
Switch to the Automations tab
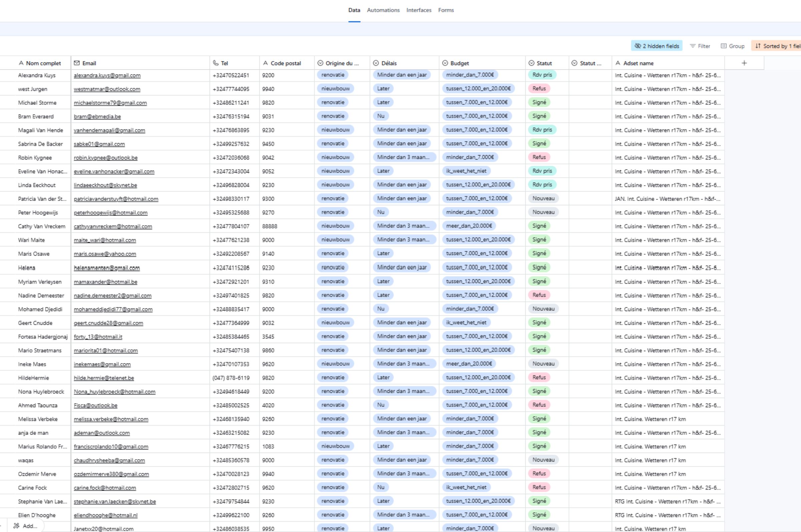383,10
